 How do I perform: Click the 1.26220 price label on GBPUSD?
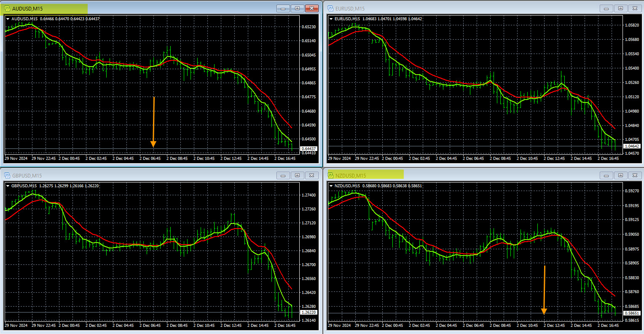coord(309,312)
